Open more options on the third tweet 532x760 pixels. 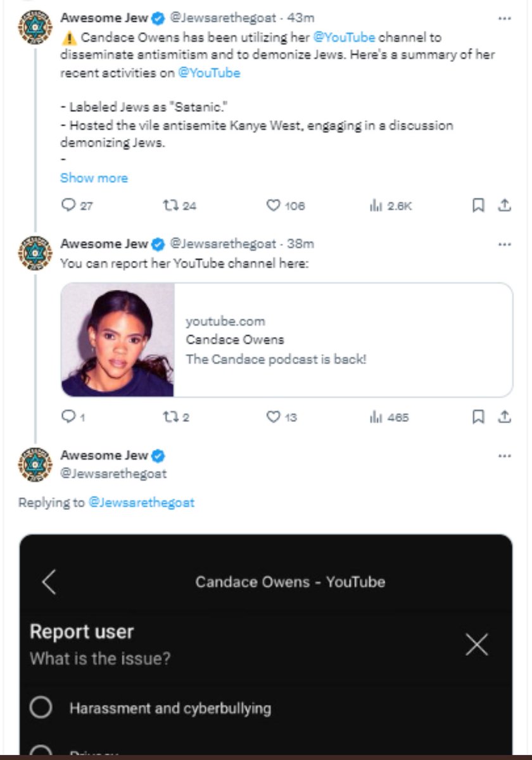click(504, 455)
